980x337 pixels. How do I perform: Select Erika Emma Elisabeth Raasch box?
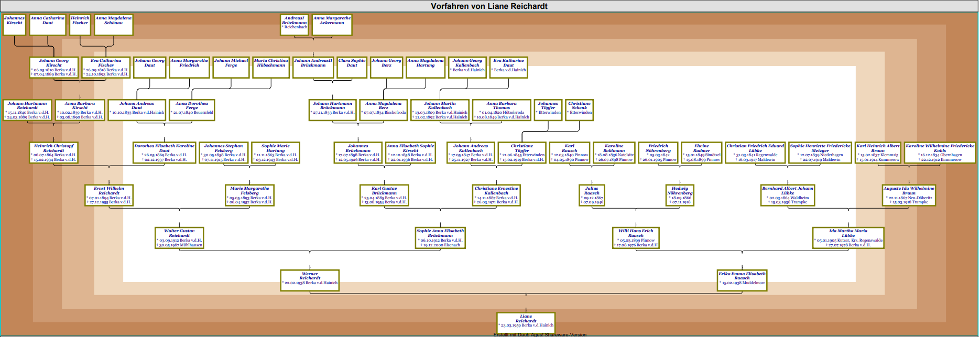point(742,279)
